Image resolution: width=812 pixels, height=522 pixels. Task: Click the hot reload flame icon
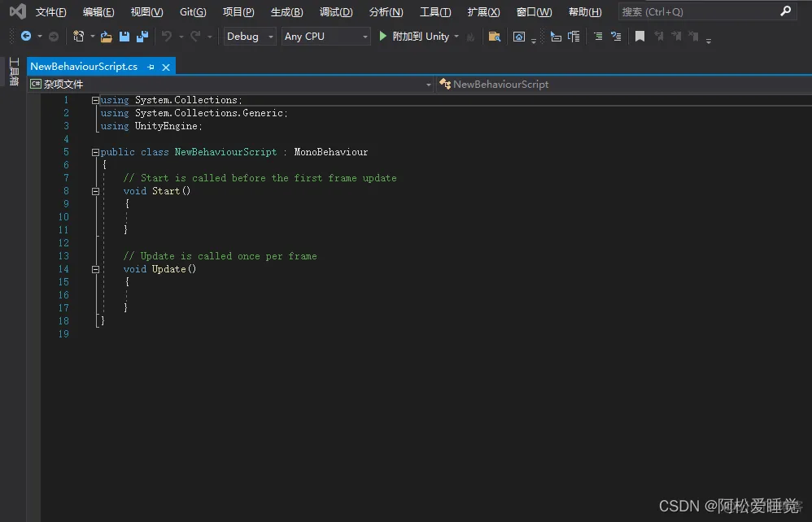click(470, 37)
